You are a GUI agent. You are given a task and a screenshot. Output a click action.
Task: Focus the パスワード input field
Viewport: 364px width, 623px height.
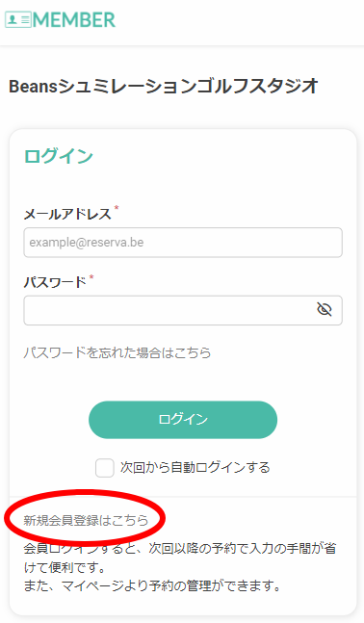(x=183, y=310)
